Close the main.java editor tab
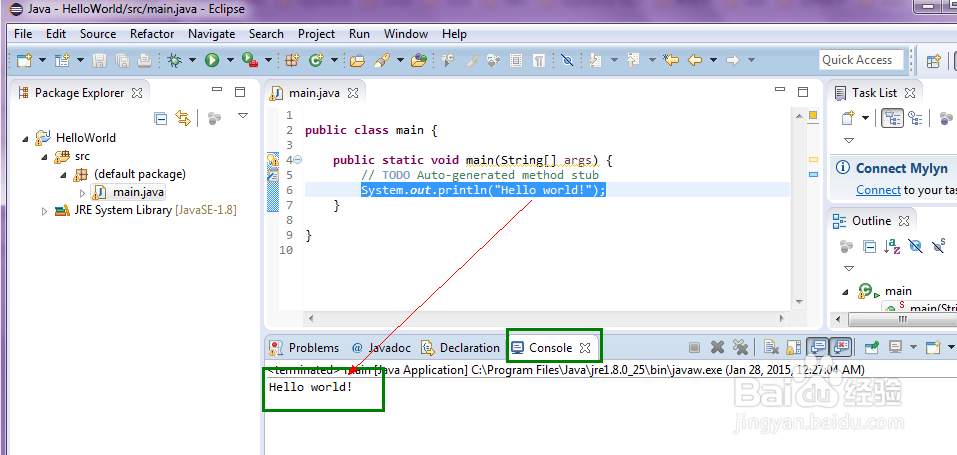The image size is (957, 455). (x=353, y=93)
